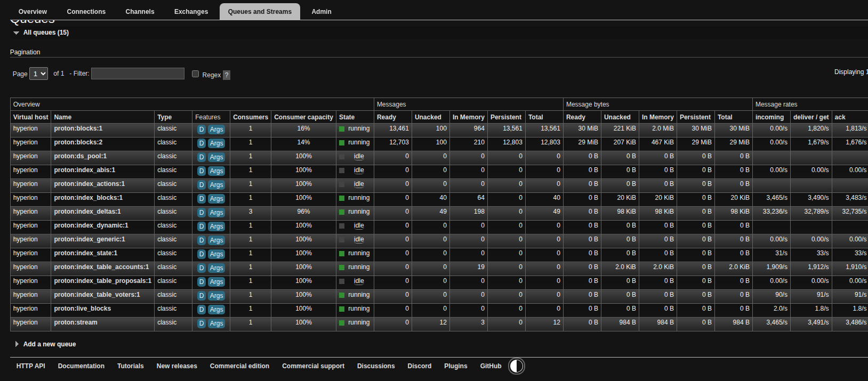Enable the Regex filter checkbox

(196, 74)
